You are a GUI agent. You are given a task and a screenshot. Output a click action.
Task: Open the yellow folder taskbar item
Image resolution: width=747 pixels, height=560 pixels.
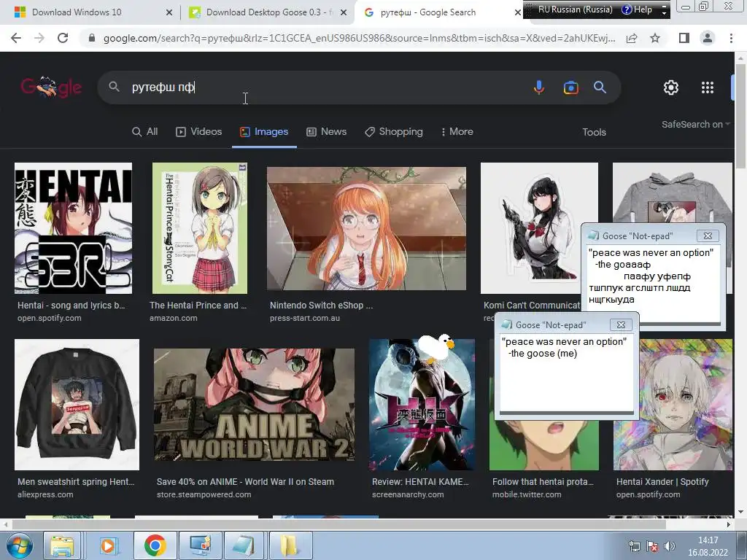[x=289, y=545]
